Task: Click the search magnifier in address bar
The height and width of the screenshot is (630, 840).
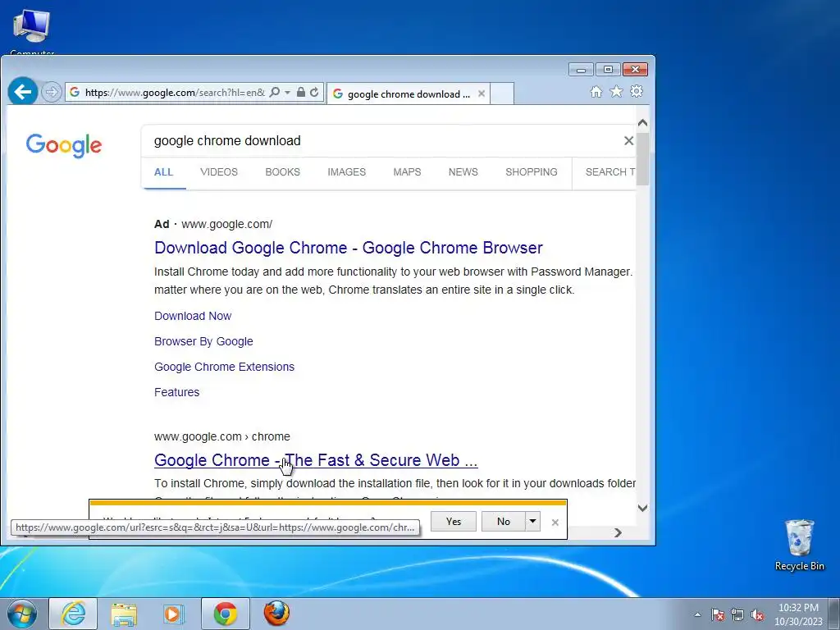Action: click(274, 92)
